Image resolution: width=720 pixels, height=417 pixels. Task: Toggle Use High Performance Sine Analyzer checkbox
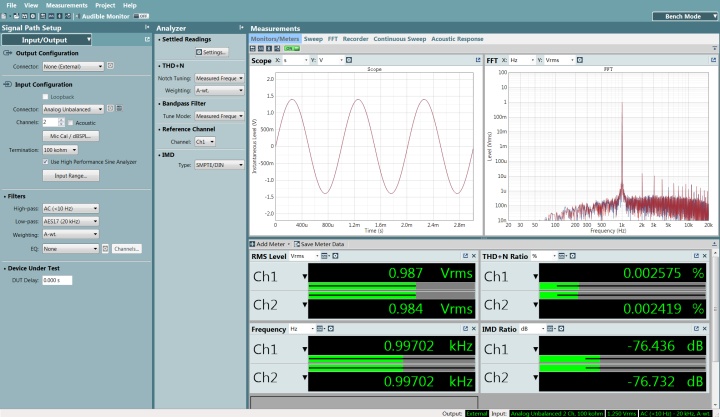point(46,161)
